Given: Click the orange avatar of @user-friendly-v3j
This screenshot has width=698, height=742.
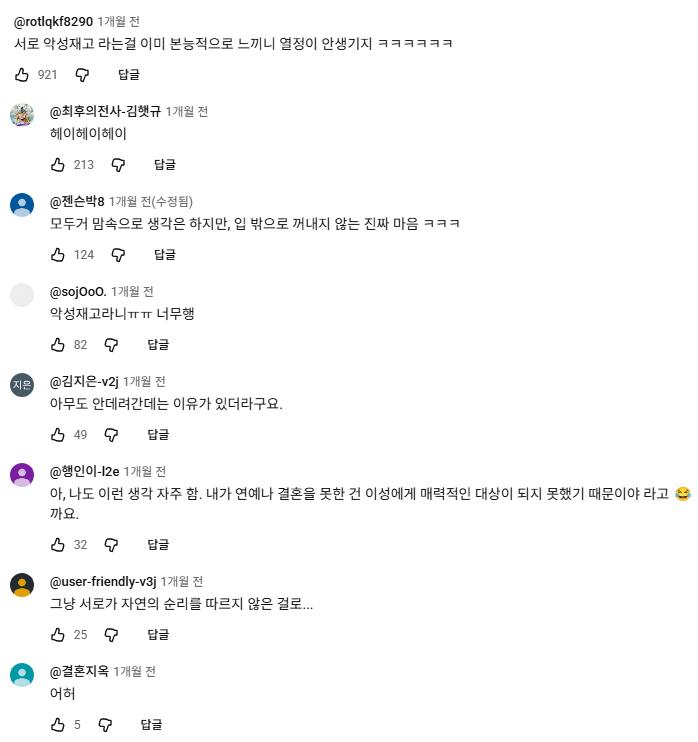Looking at the screenshot, I should click(22, 585).
